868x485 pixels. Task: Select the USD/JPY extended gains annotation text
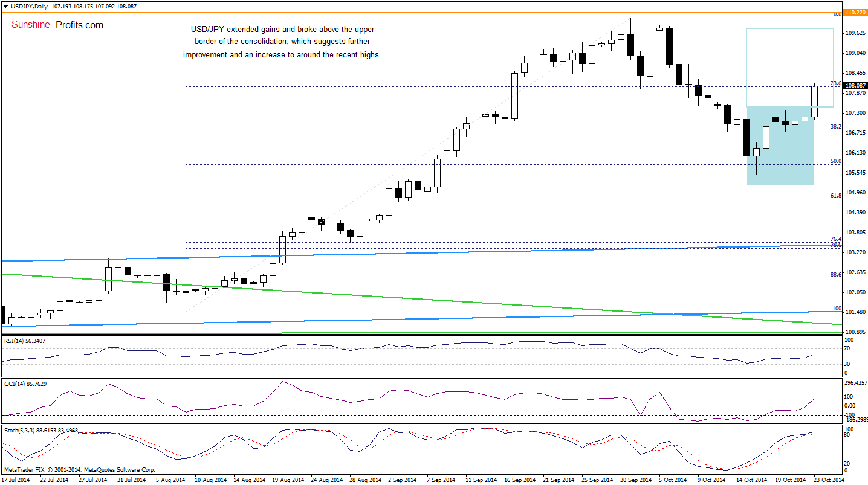click(282, 41)
